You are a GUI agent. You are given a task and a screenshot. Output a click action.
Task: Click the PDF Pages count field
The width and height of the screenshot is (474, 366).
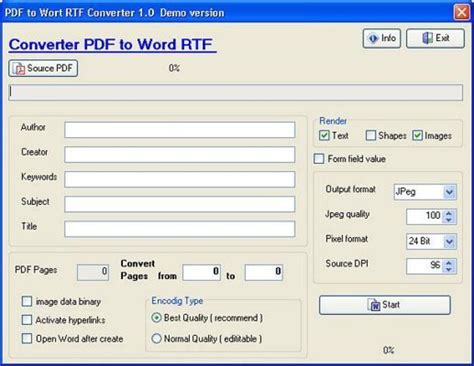coord(93,272)
